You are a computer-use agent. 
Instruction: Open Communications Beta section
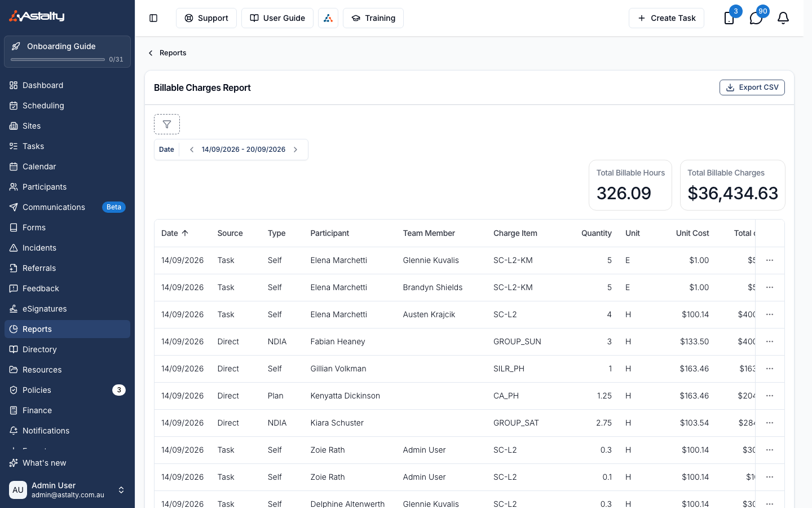pos(67,207)
